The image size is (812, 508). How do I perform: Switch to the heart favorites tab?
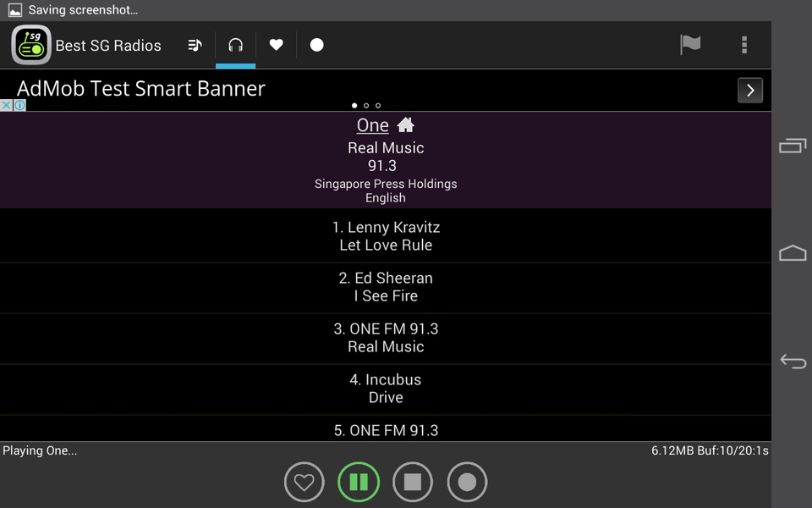tap(276, 45)
